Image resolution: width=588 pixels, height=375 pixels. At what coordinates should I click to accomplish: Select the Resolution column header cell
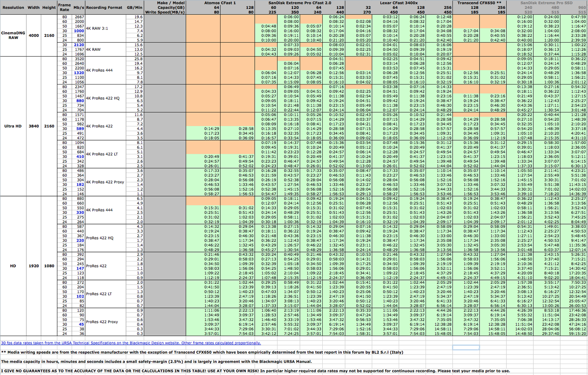[x=13, y=7]
